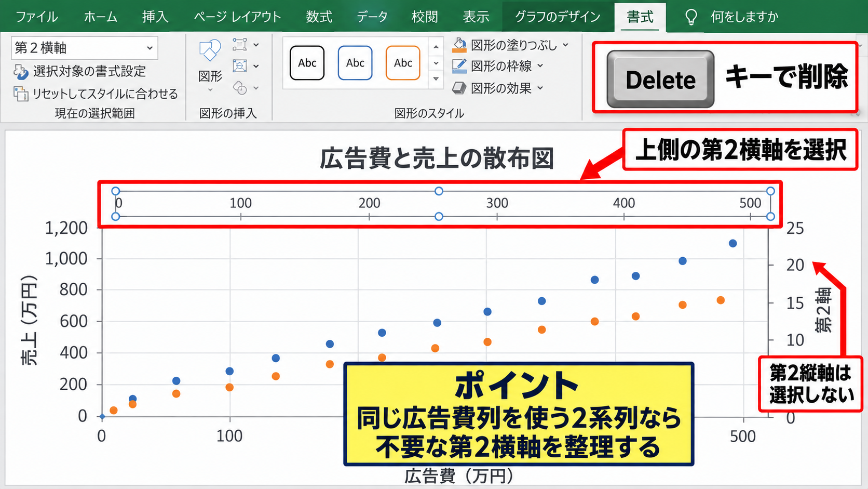Click the 図形の塗りつぶし paint bucket icon
868x489 pixels.
tap(459, 45)
